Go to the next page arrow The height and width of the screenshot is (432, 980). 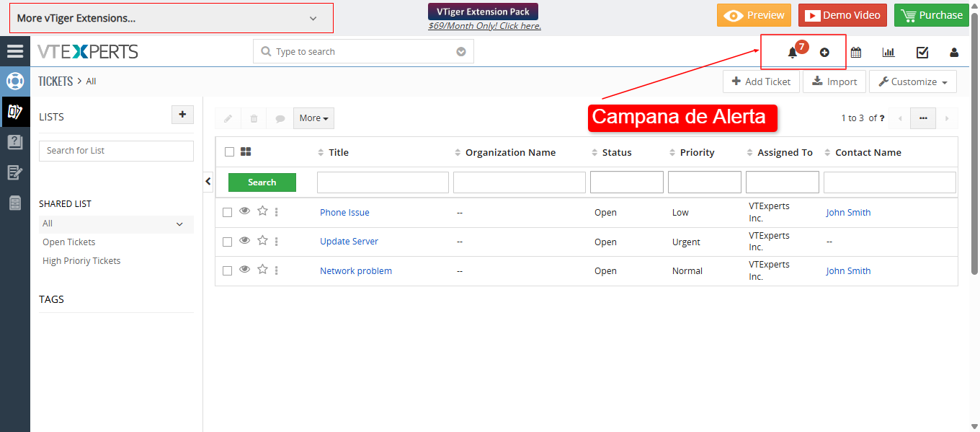tap(947, 118)
